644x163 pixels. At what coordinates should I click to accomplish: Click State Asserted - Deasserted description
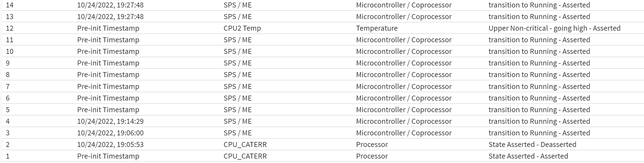tap(532, 144)
